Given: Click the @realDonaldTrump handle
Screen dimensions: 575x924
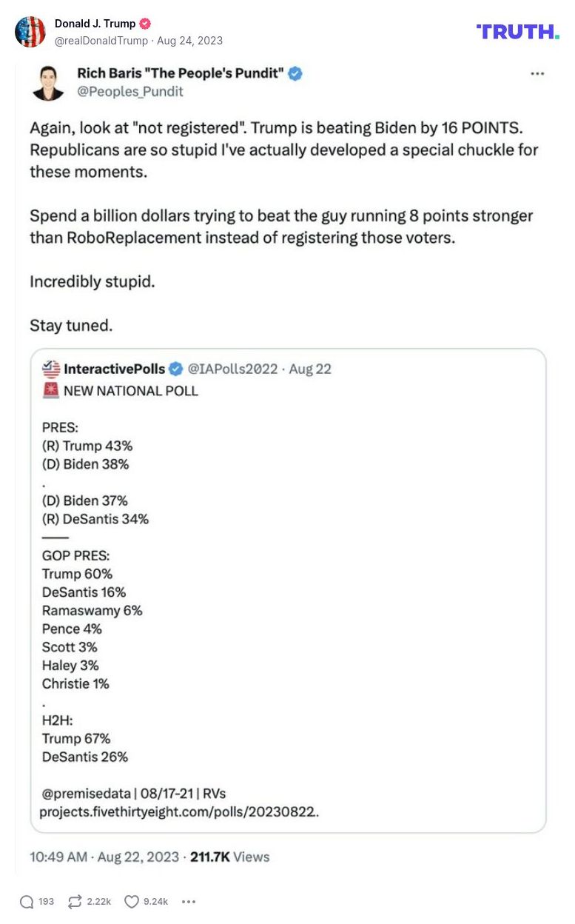Looking at the screenshot, I should coord(101,41).
